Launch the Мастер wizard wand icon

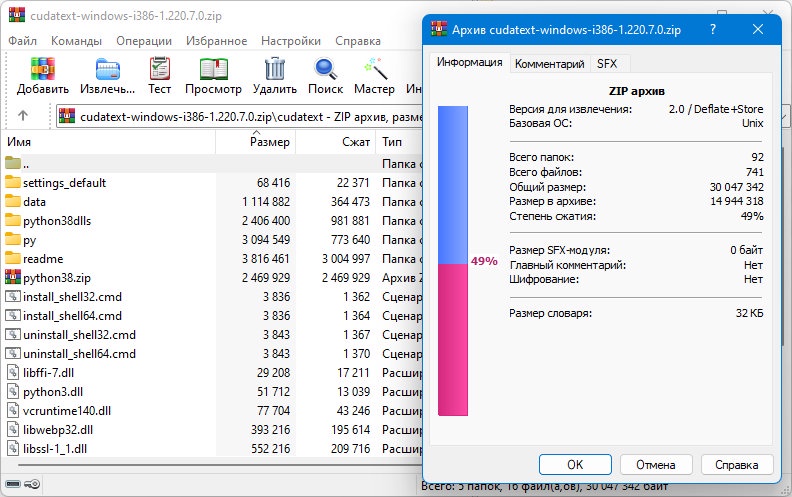pos(375,69)
